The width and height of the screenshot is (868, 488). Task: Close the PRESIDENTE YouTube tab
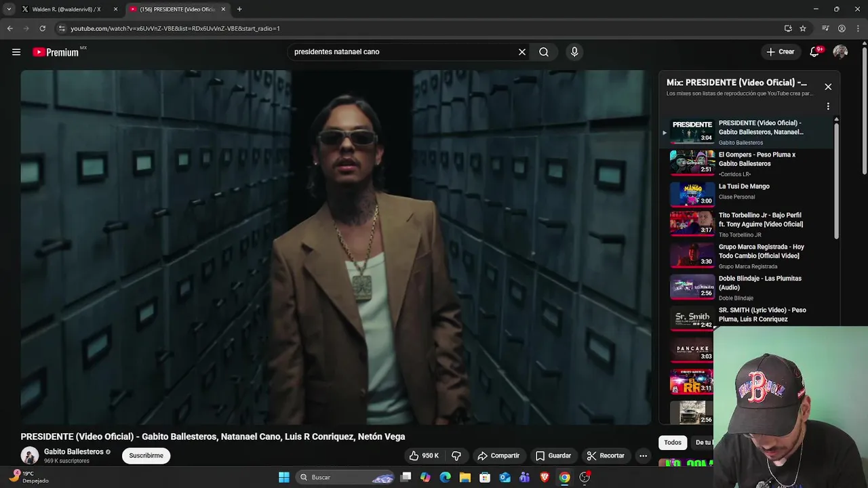click(223, 9)
